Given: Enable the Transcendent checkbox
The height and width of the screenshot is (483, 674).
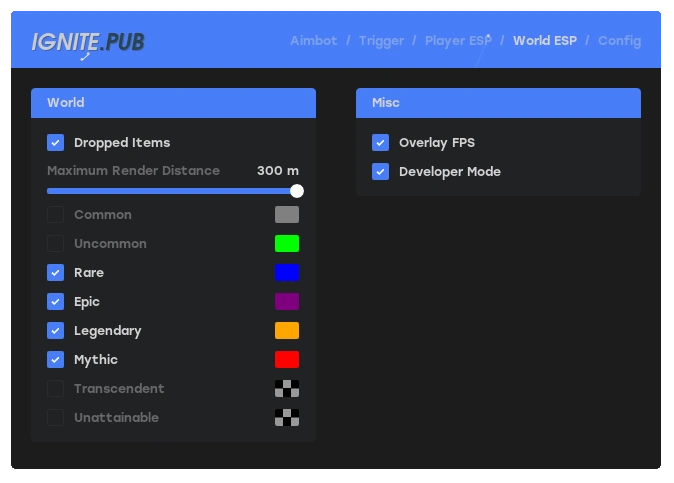Looking at the screenshot, I should [56, 389].
